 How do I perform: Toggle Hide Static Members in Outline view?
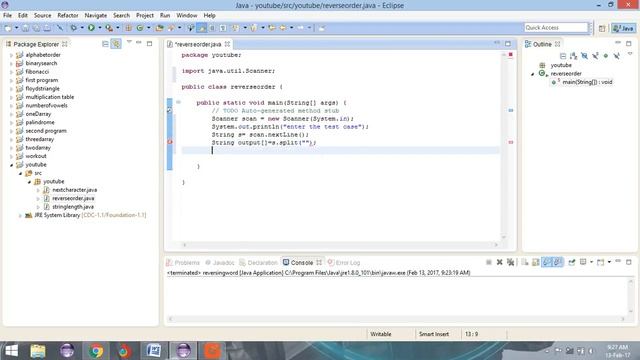point(595,56)
